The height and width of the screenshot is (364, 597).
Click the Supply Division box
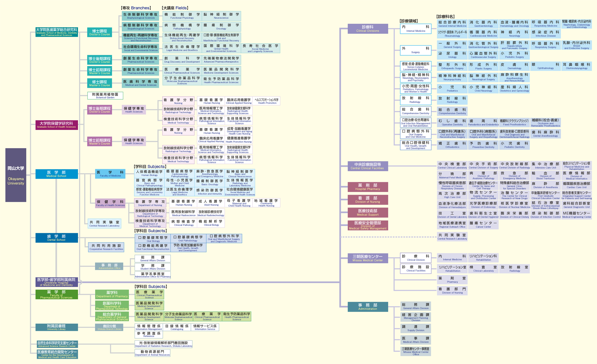point(416,328)
